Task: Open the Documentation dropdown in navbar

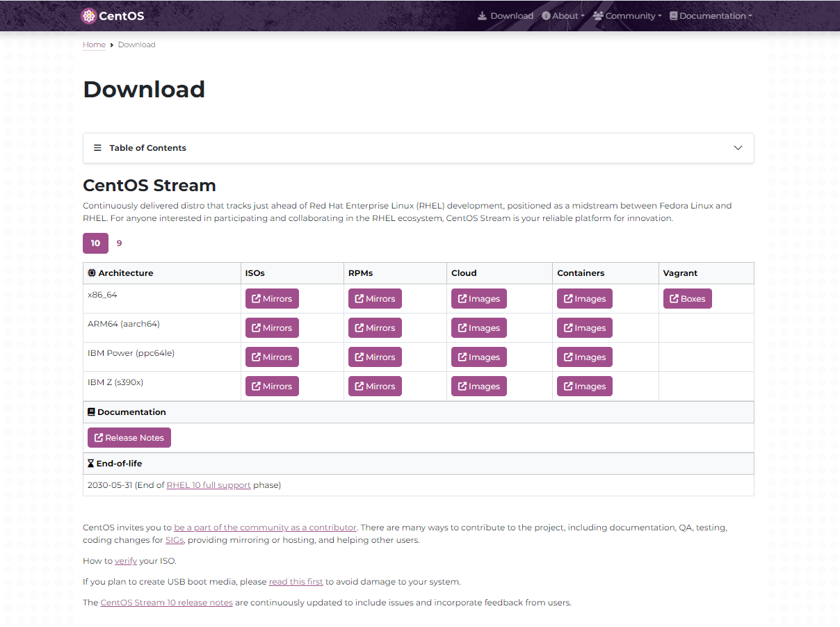Action: pyautogui.click(x=711, y=16)
